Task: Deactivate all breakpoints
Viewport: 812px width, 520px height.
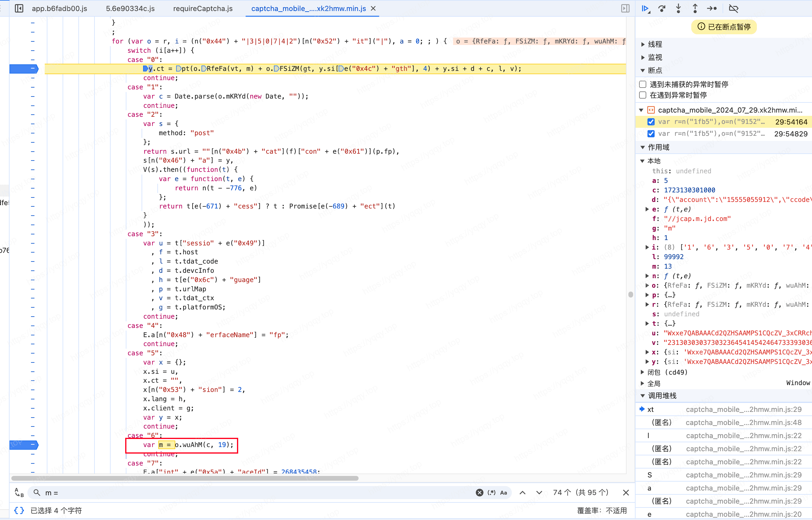Action: pos(734,8)
